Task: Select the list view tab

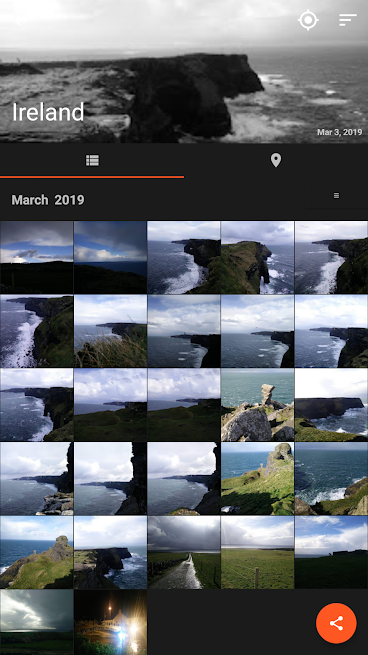Action: pos(92,160)
